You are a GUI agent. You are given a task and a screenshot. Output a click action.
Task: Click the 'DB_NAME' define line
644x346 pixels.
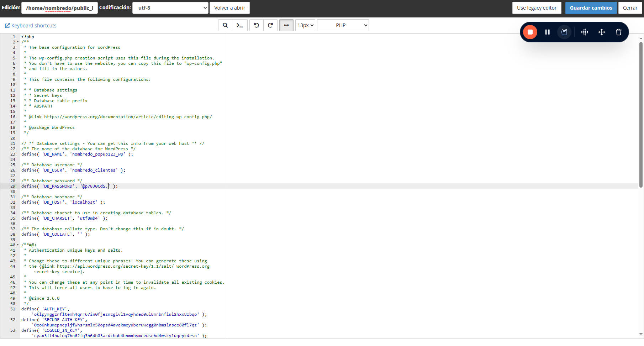(x=77, y=154)
